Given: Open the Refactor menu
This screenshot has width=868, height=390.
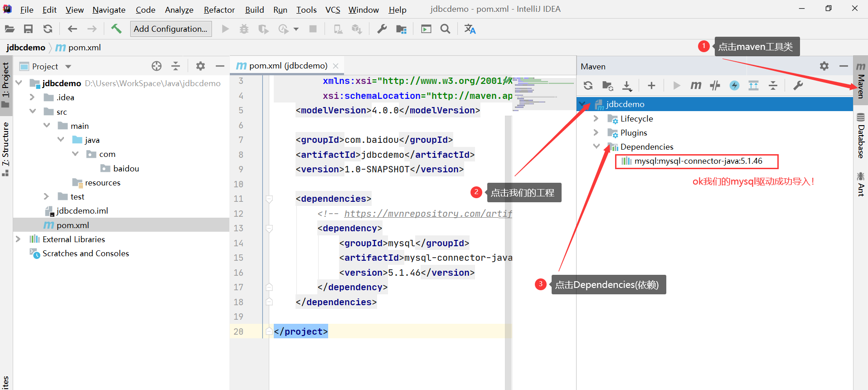Looking at the screenshot, I should 219,10.
